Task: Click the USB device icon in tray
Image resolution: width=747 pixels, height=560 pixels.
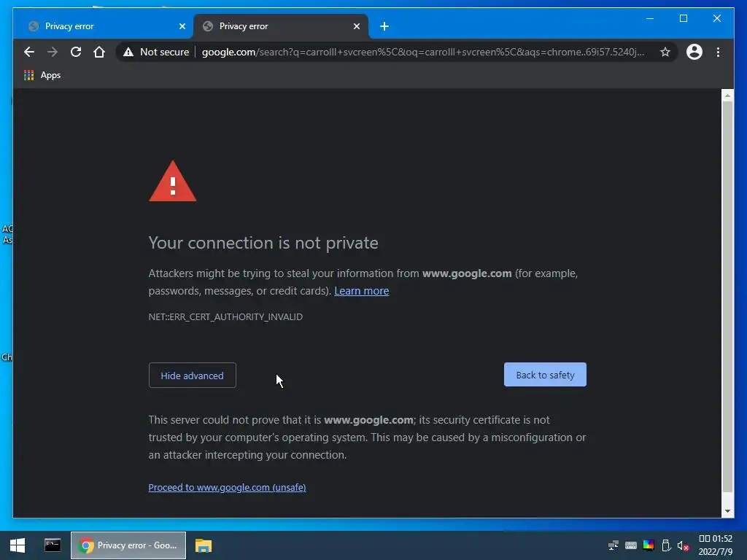Action: (667, 545)
